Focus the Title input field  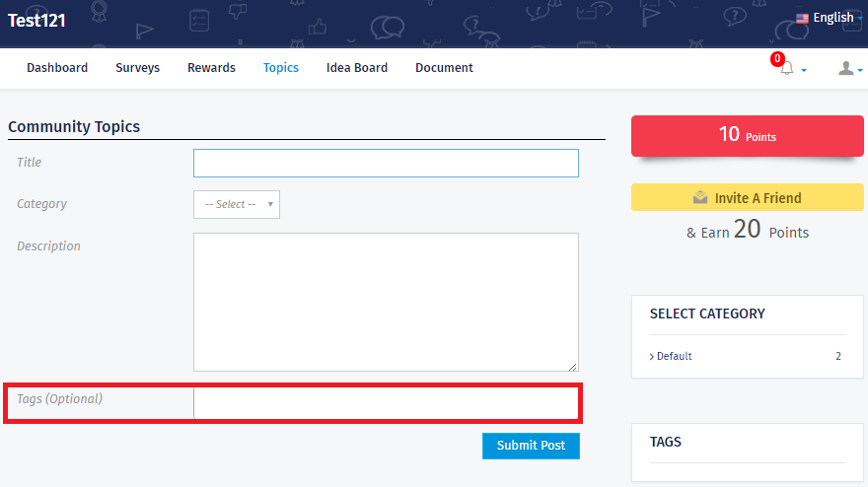386,164
